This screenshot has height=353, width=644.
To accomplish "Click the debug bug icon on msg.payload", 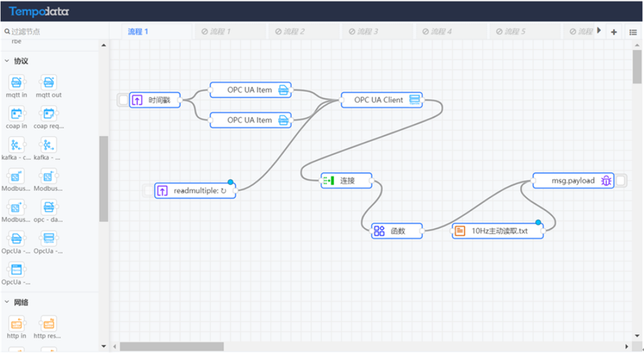I will [x=605, y=181].
